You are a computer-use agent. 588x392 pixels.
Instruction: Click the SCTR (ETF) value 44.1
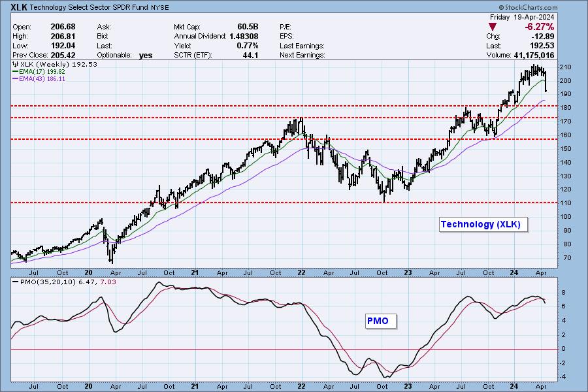[x=251, y=55]
